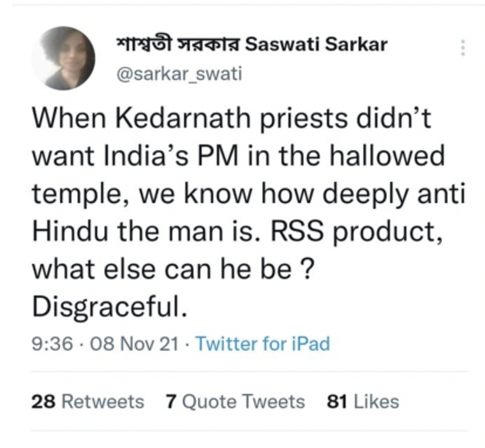485x448 pixels.
Task: Click the question mark after 'he be'
Action: (306, 270)
